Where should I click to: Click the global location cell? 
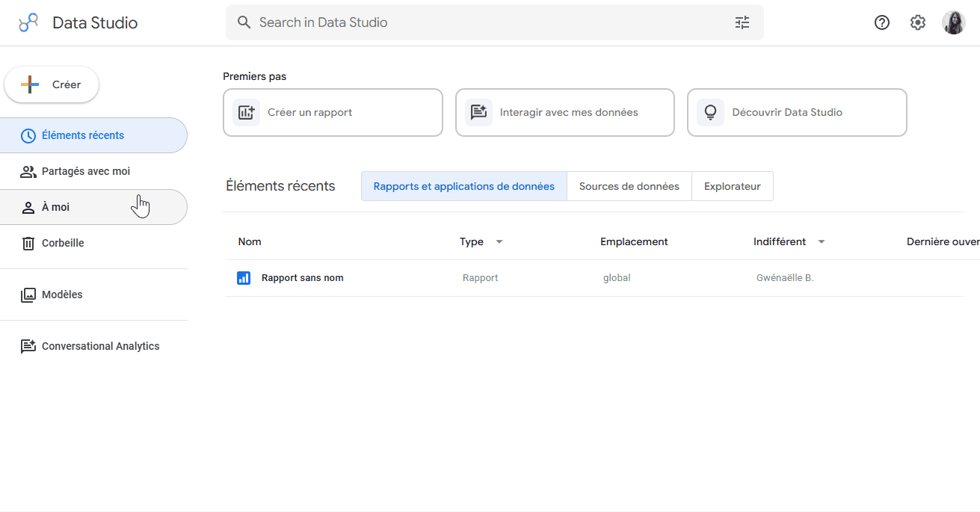617,278
